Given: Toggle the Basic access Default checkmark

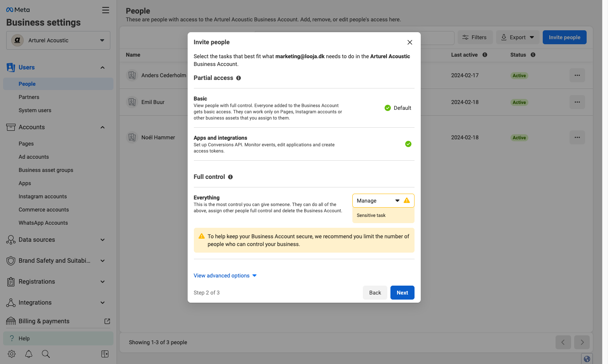Looking at the screenshot, I should pos(388,108).
